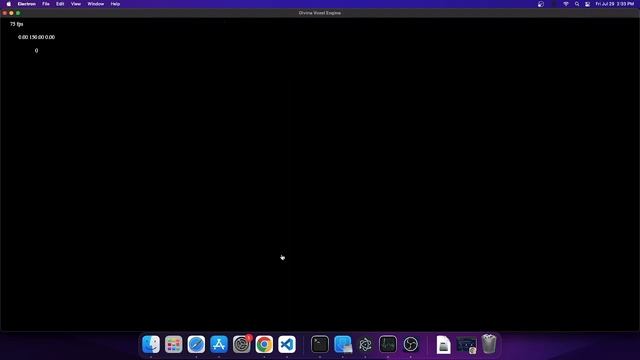Open Spotlight search in the menu bar
The height and width of the screenshot is (360, 640).
pos(577,4)
